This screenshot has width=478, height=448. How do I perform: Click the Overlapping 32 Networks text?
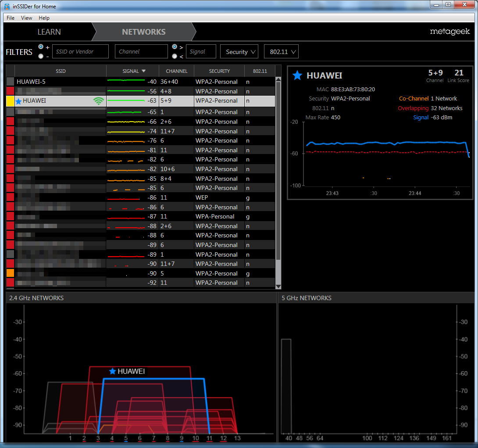[x=430, y=108]
